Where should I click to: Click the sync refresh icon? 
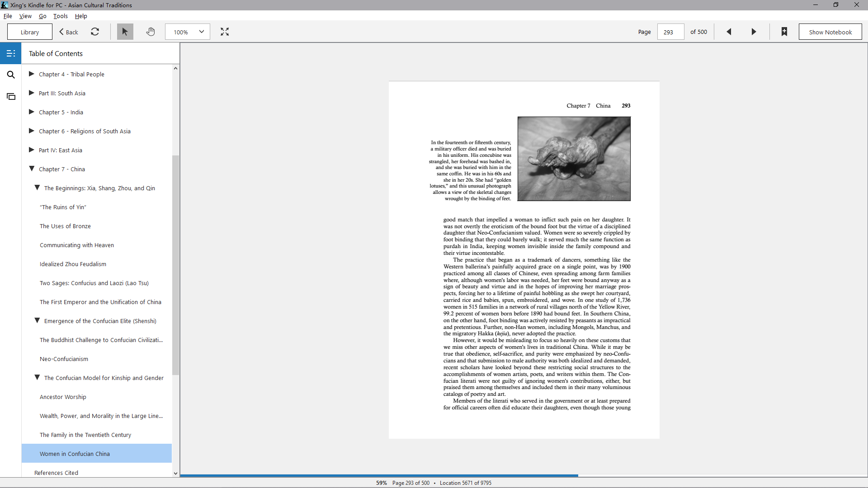click(95, 32)
